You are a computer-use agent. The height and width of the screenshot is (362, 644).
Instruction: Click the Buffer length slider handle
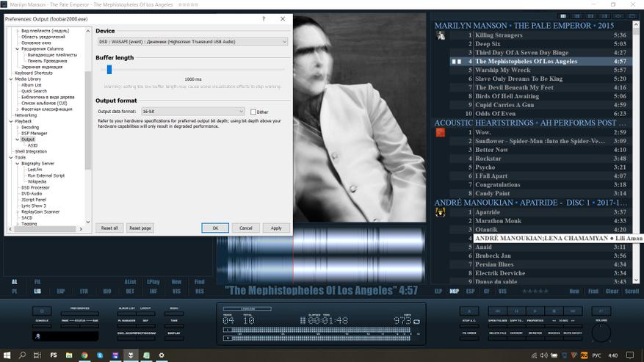click(109, 70)
